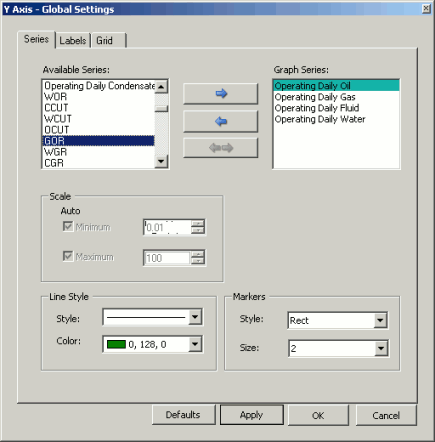Image resolution: width=435 pixels, height=442 pixels.
Task: Toggle the Auto Maximum checkbox
Action: pos(68,256)
